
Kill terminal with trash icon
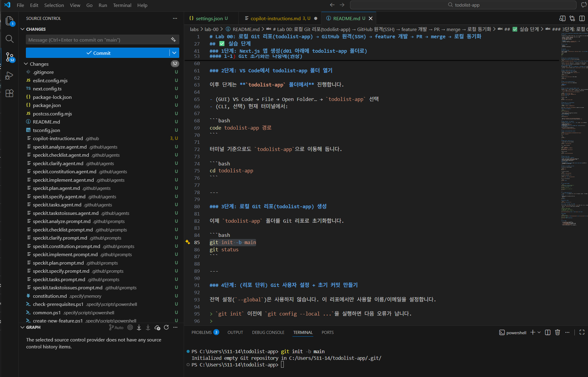tap(557, 332)
